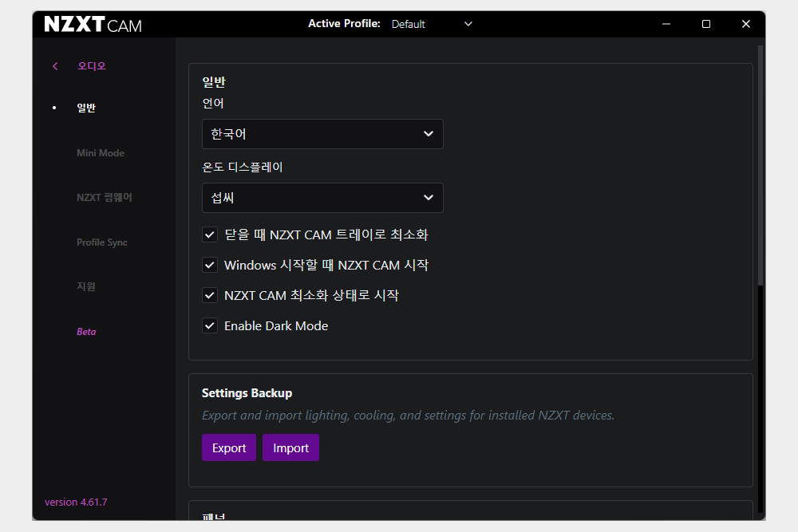798x532 pixels.
Task: Select 일반 in the settings sidebar
Action: [86, 108]
